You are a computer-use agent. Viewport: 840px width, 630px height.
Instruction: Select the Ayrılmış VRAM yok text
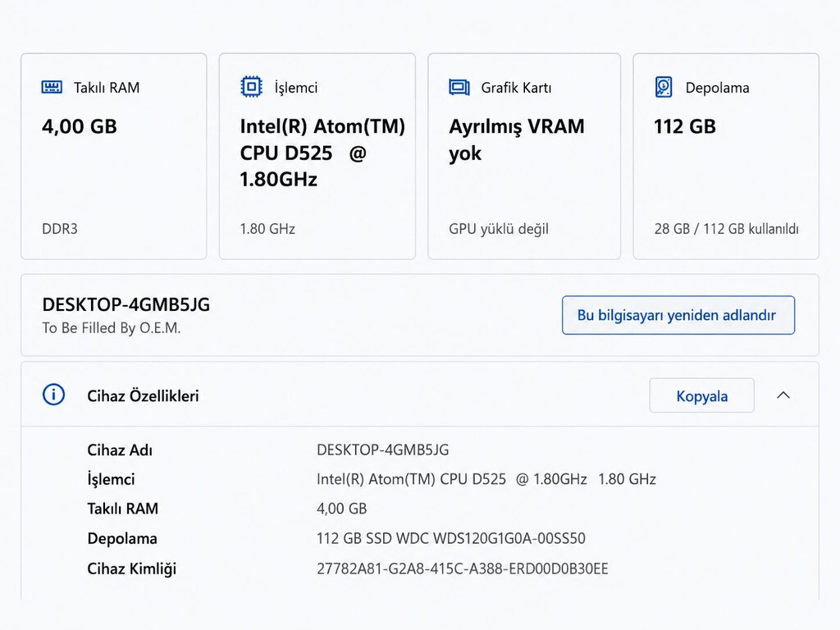(x=517, y=139)
